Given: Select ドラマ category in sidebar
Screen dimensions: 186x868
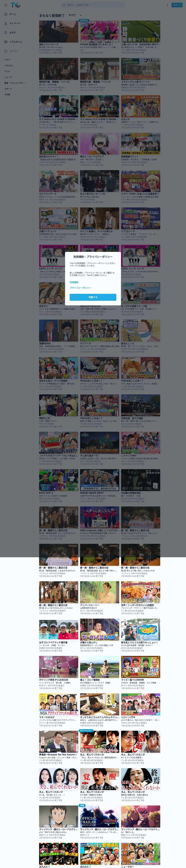Looking at the screenshot, I should (7, 60).
